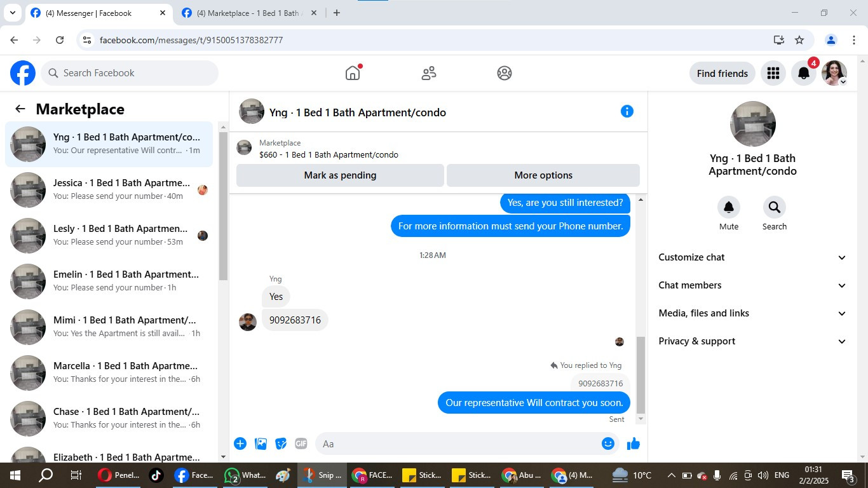Click the 9092683716 message bubble

[295, 320]
